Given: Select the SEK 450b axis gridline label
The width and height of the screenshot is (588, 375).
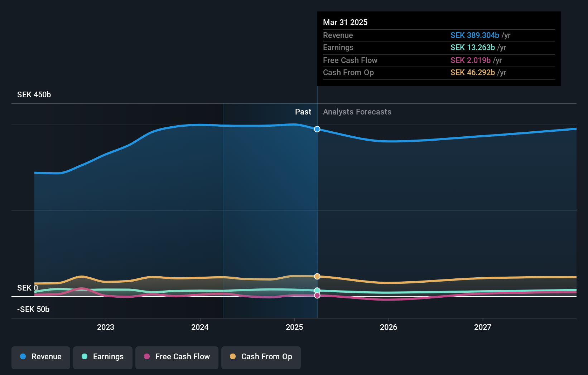Looking at the screenshot, I should tap(34, 94).
